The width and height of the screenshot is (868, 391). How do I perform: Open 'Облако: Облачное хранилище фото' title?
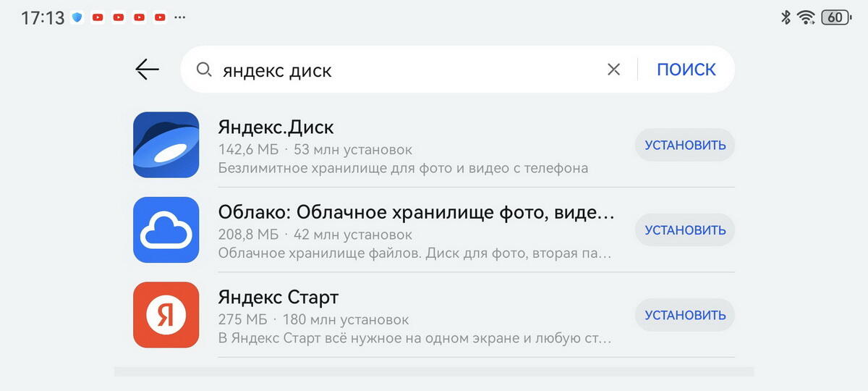416,212
